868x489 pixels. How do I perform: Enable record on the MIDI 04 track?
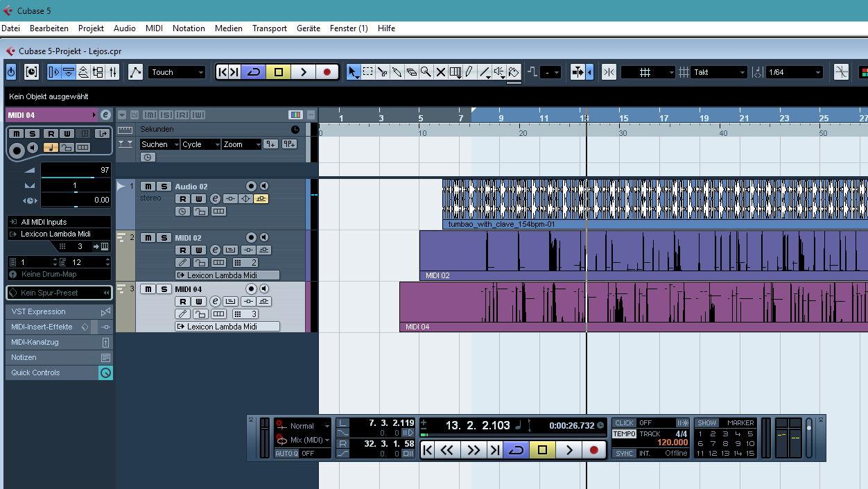click(251, 289)
